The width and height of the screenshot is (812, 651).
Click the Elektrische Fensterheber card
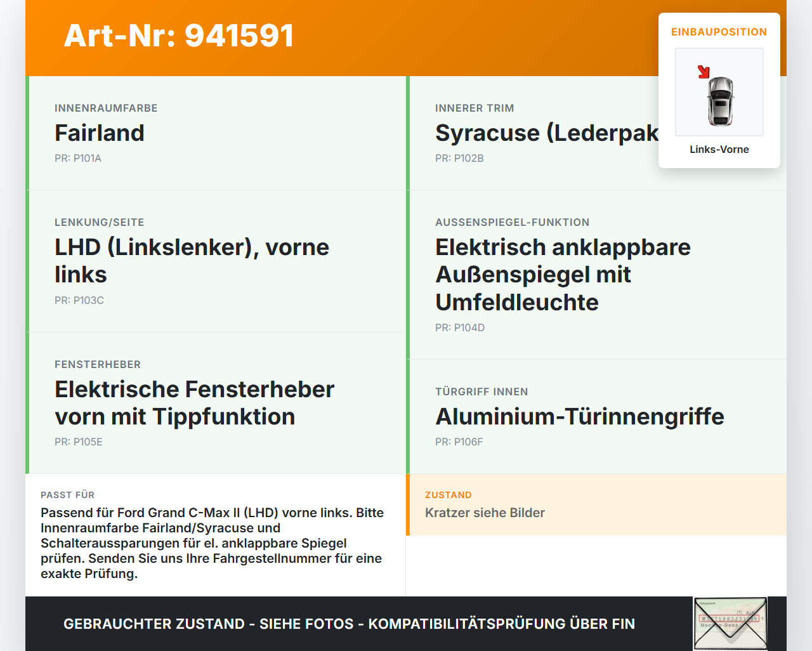point(216,403)
